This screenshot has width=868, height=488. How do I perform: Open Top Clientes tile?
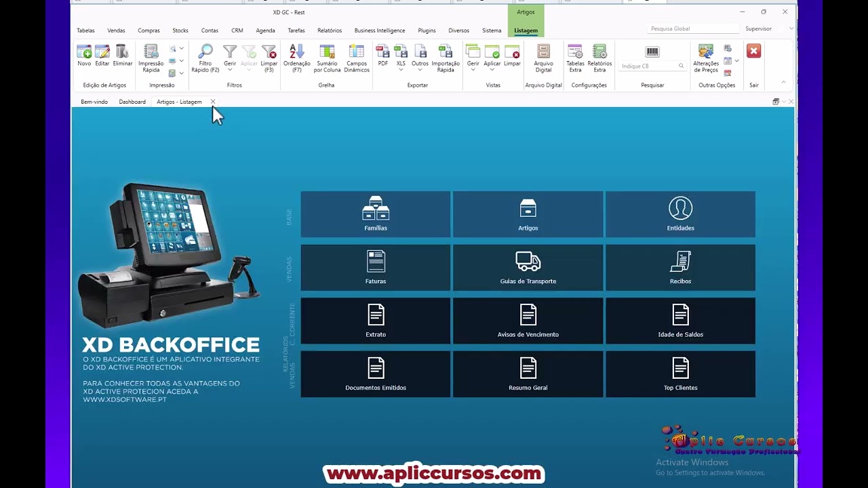coord(680,374)
